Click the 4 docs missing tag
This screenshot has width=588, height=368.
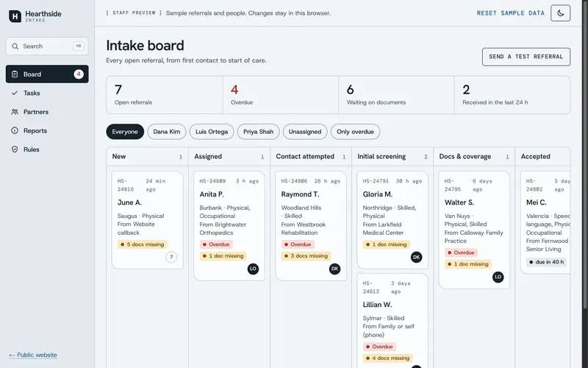[388, 358]
